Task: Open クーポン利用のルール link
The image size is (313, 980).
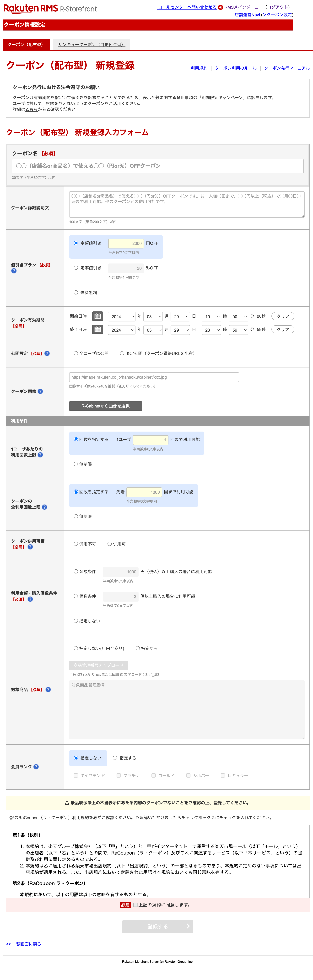Action: tap(236, 68)
